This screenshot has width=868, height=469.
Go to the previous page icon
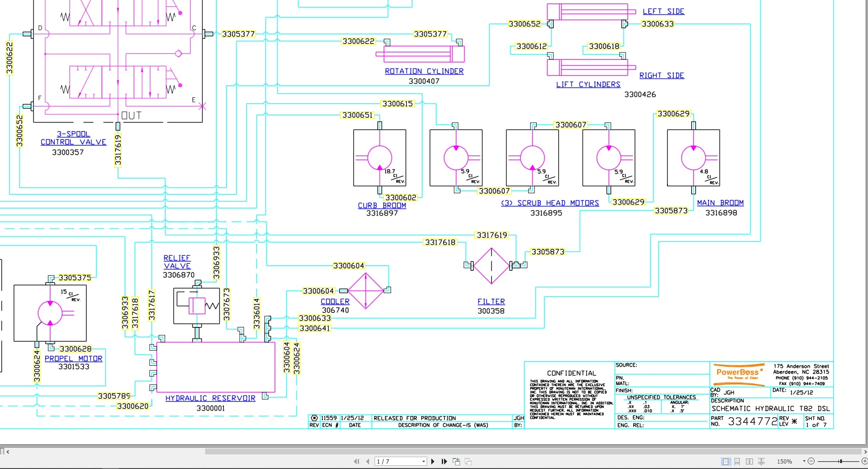pyautogui.click(x=367, y=461)
